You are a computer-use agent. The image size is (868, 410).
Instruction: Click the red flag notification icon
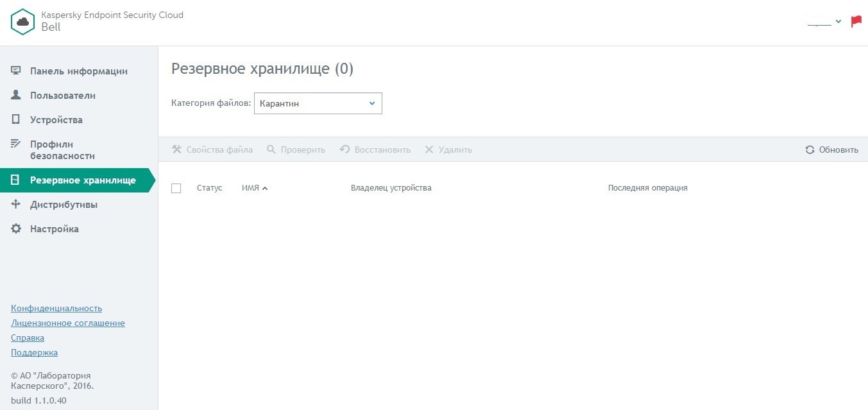pos(856,21)
